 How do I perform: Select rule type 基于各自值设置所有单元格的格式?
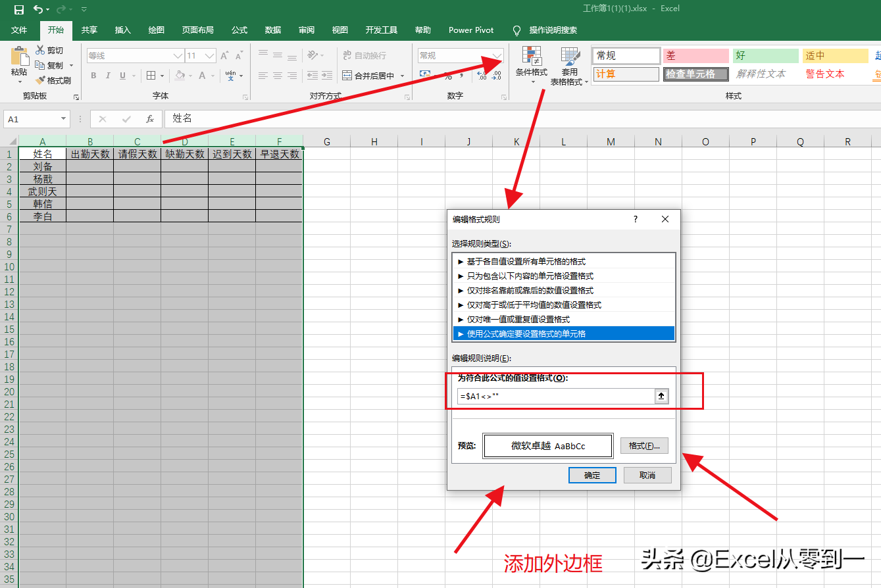pos(565,261)
